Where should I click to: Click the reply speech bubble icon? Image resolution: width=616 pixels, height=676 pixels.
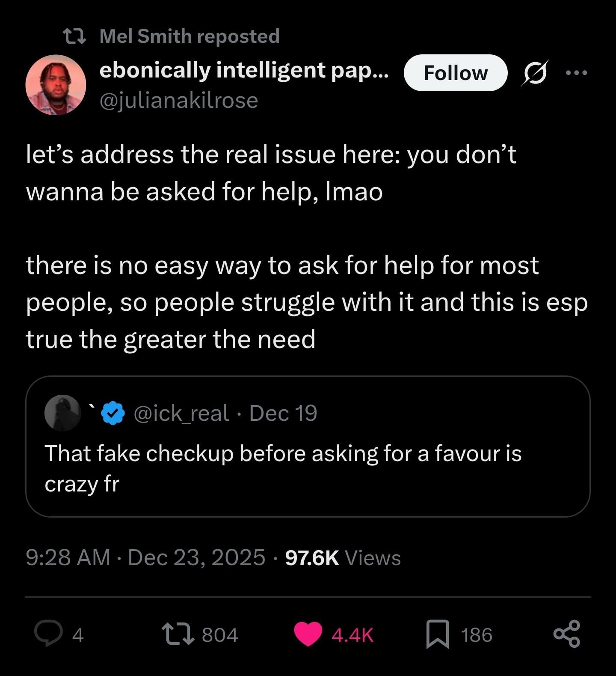pos(48,634)
